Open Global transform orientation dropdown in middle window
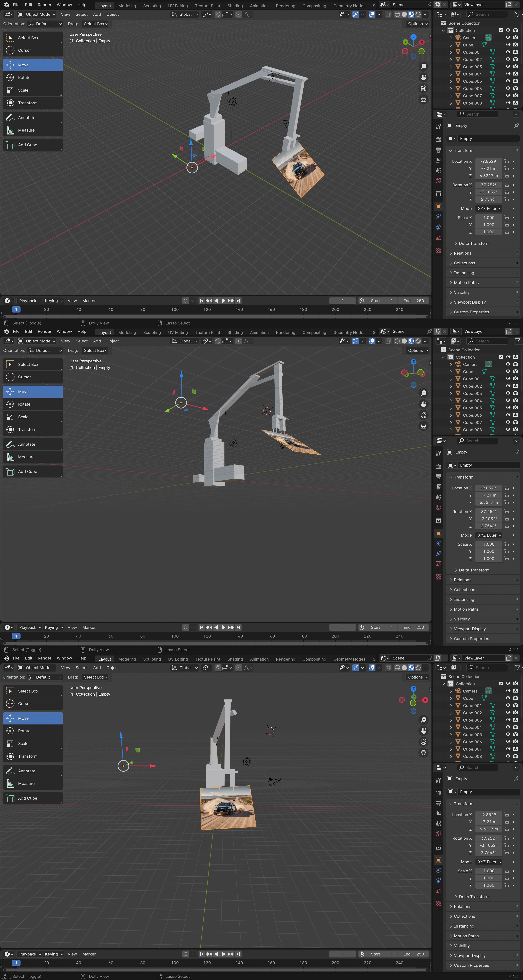This screenshot has height=980, width=523. pos(185,341)
